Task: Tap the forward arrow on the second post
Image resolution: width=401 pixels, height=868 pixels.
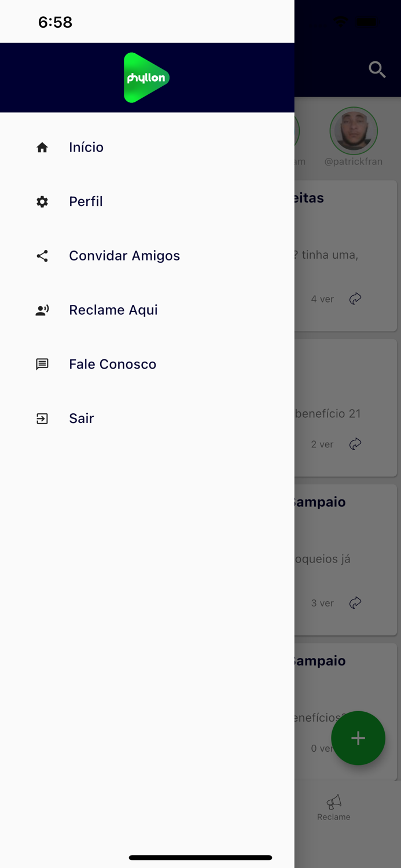Action: 355,444
